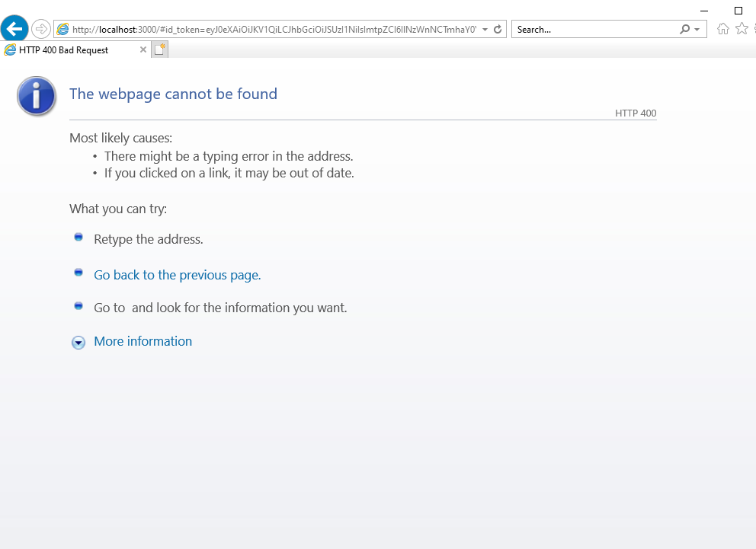The width and height of the screenshot is (756, 549).
Task: Select the HTTP 400 Bad Request tab
Action: [x=69, y=49]
